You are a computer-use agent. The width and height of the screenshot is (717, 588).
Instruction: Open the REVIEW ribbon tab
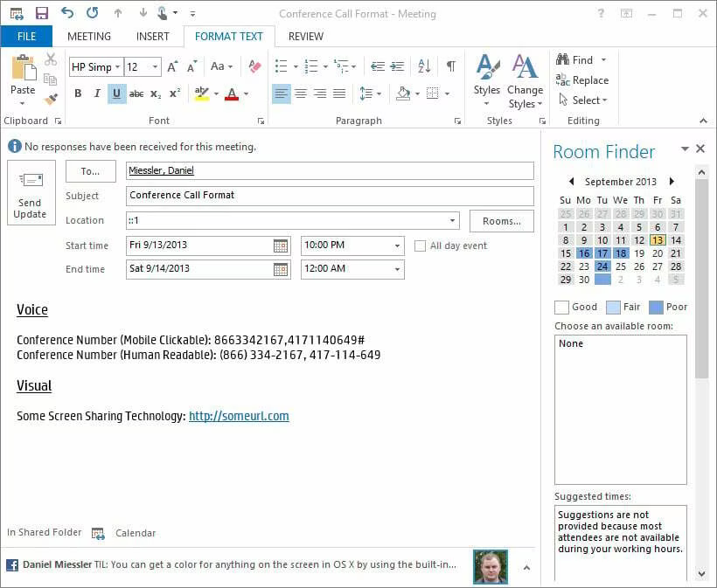(306, 37)
